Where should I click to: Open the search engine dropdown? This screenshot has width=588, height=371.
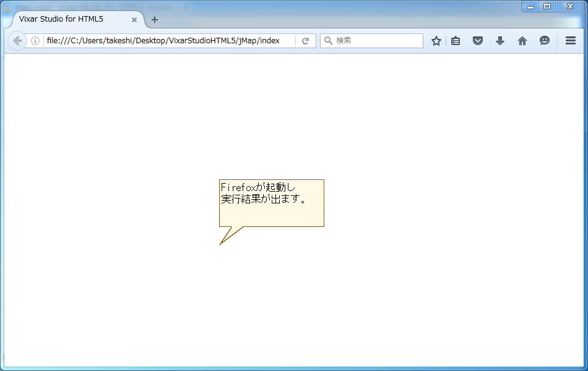tap(328, 40)
